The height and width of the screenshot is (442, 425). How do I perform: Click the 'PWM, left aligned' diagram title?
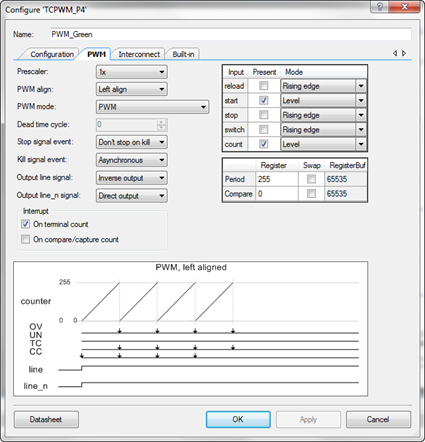coord(191,267)
